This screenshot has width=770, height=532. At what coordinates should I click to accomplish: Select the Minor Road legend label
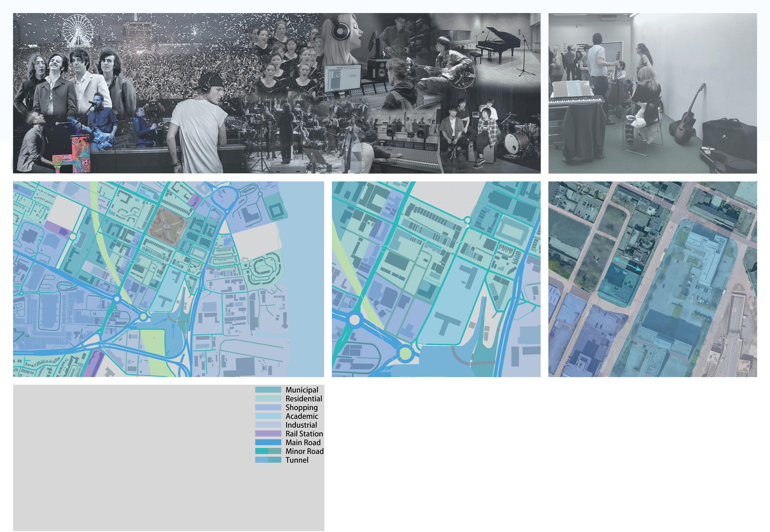[x=304, y=451]
